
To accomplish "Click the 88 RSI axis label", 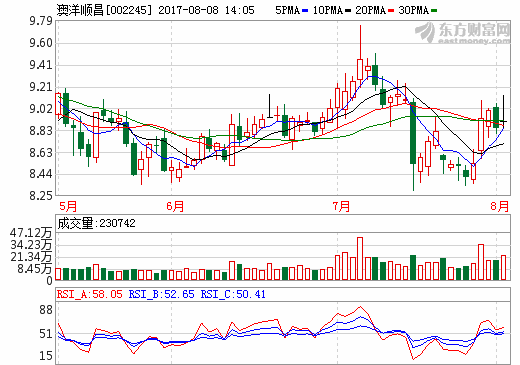I will click(x=46, y=310).
